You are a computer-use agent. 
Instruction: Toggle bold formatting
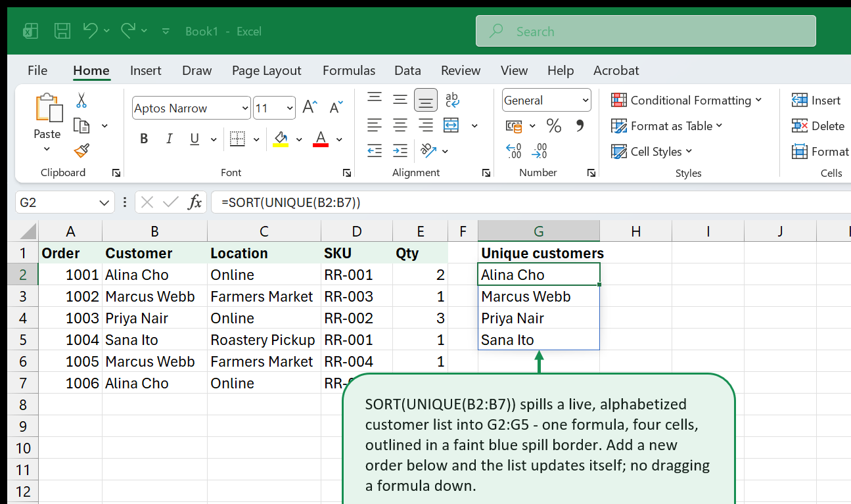tap(144, 139)
